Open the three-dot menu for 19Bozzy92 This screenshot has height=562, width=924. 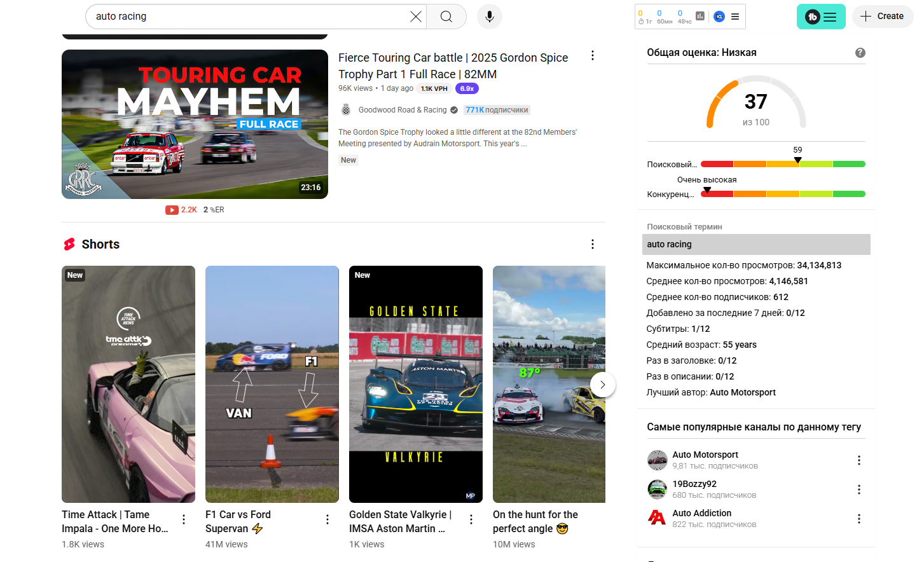pyautogui.click(x=859, y=490)
